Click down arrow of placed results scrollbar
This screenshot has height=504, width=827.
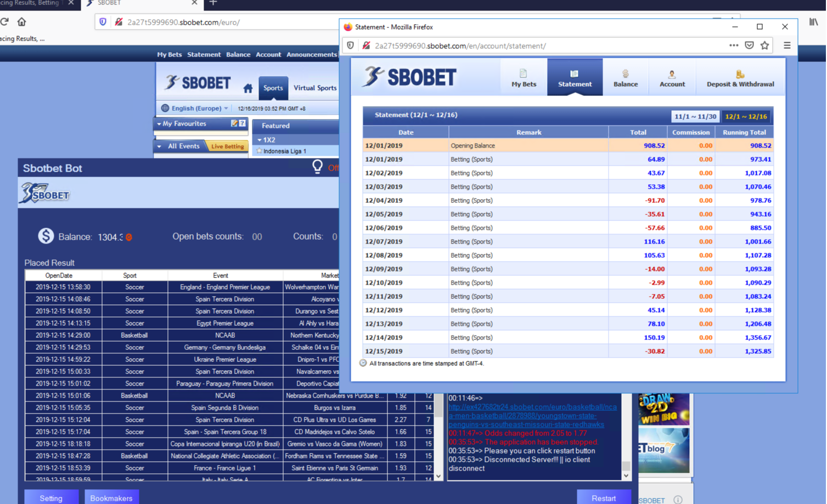coord(438,476)
